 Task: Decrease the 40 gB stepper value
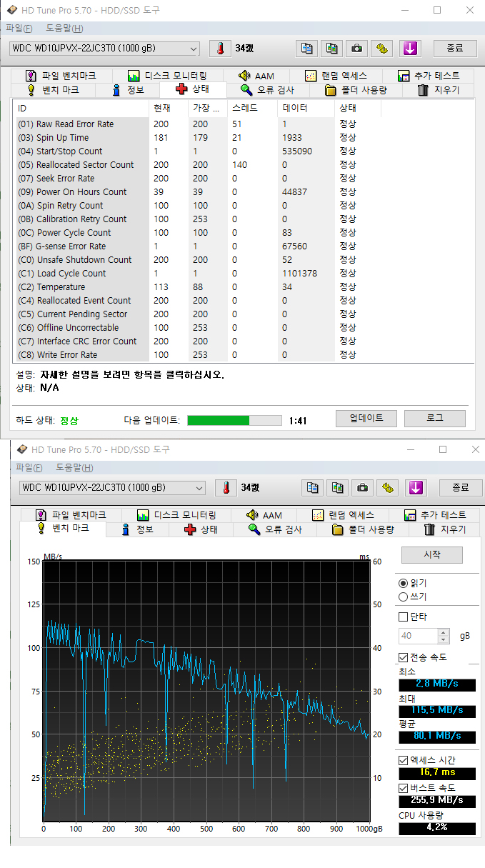[444, 640]
